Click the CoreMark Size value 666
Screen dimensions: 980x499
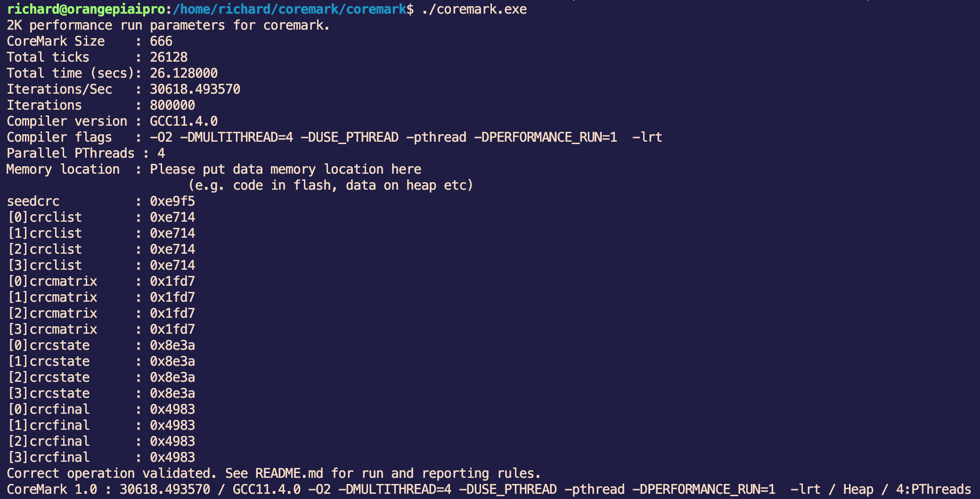pos(161,41)
